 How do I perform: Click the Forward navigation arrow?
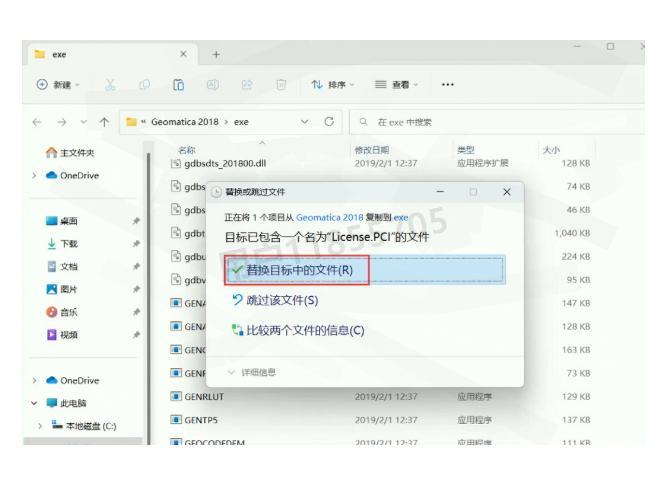tap(62, 122)
